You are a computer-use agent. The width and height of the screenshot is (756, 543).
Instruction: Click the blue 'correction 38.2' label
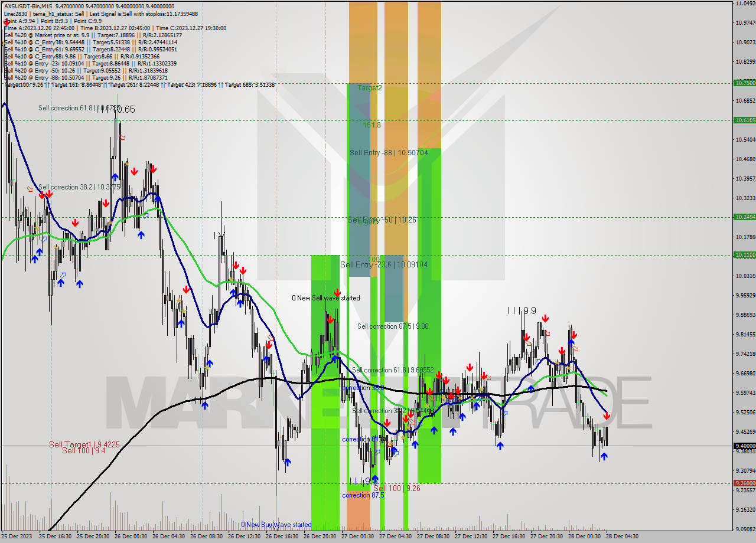point(363,388)
